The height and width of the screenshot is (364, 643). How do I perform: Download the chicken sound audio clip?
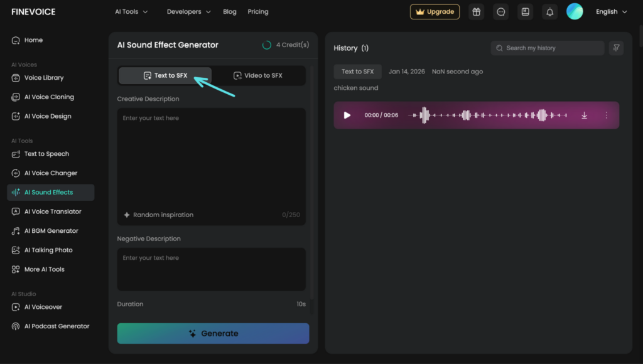(584, 115)
